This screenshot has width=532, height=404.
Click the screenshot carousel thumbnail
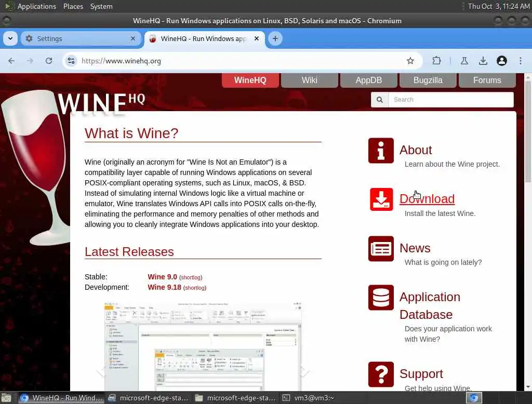coord(203,346)
